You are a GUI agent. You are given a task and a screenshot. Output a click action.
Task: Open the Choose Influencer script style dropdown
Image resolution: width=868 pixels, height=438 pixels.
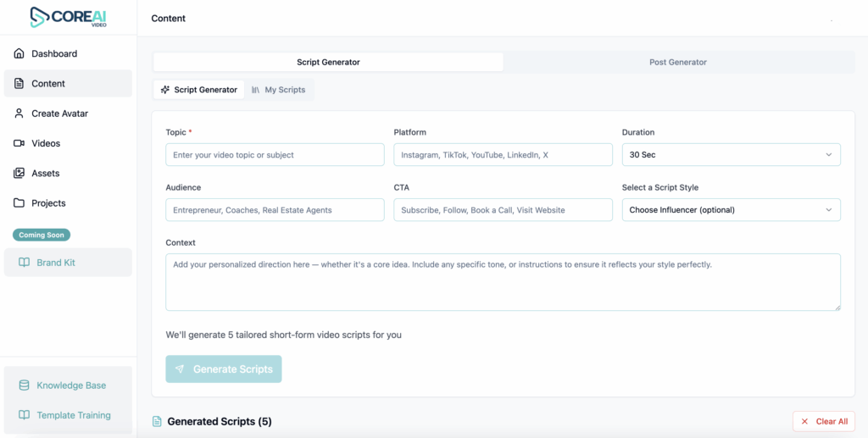coord(732,210)
